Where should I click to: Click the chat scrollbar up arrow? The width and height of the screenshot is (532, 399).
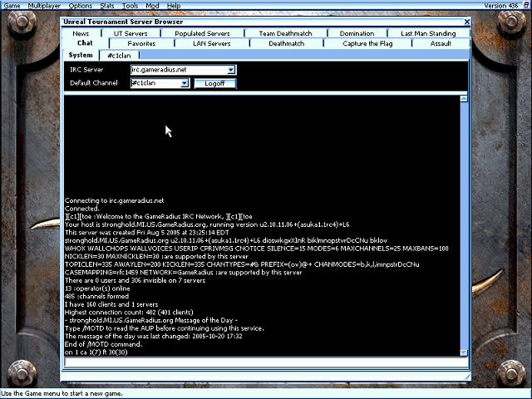click(464, 99)
